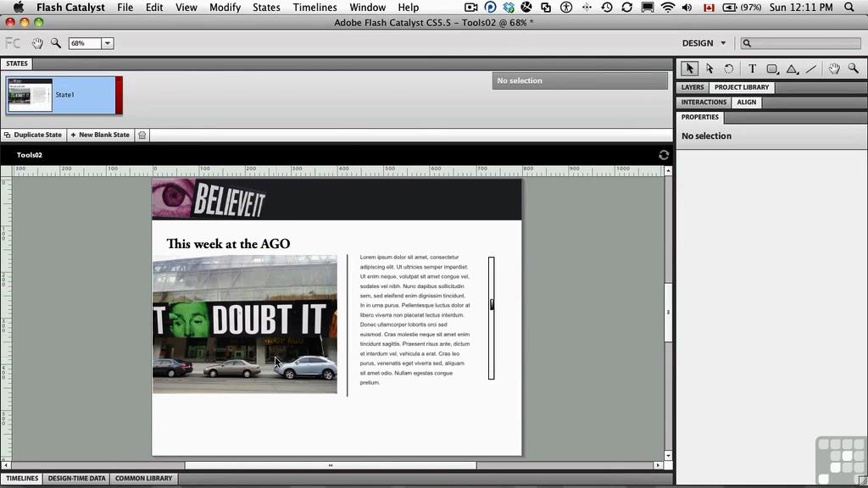Click the canvas vertical scrollbar thumb

(x=668, y=312)
